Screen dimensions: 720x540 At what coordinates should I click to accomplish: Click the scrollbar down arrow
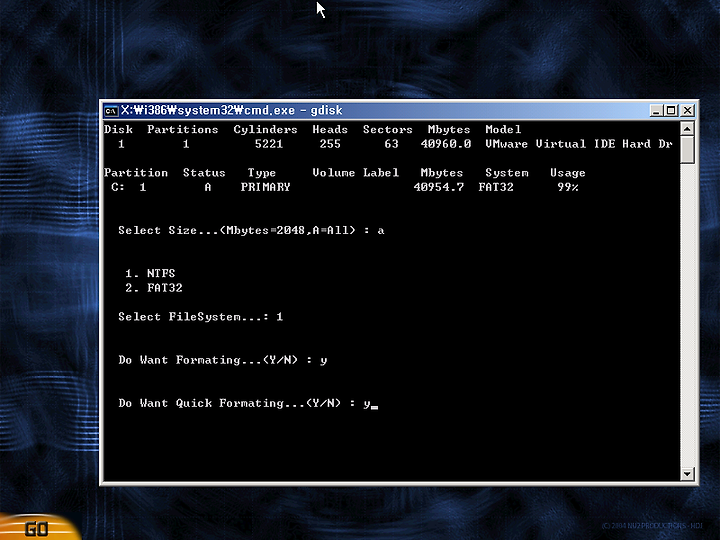click(x=687, y=473)
